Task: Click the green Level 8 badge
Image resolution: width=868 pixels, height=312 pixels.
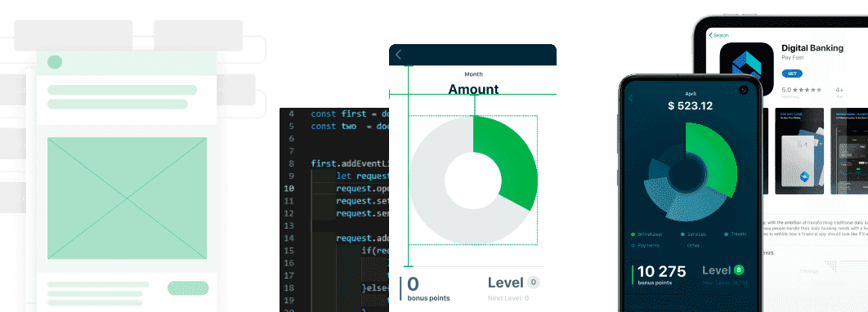Action: pyautogui.click(x=739, y=270)
